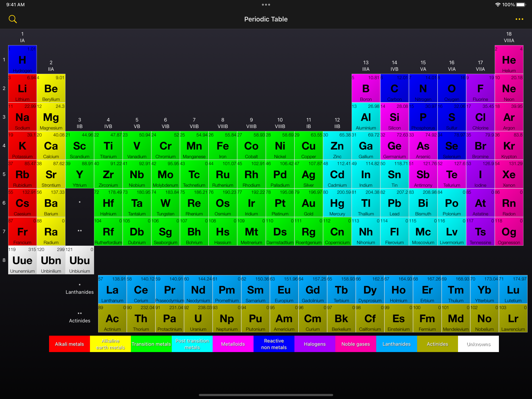Click the Halogens legend color swatch
Viewport: 532px width, 399px height.
[315, 344]
